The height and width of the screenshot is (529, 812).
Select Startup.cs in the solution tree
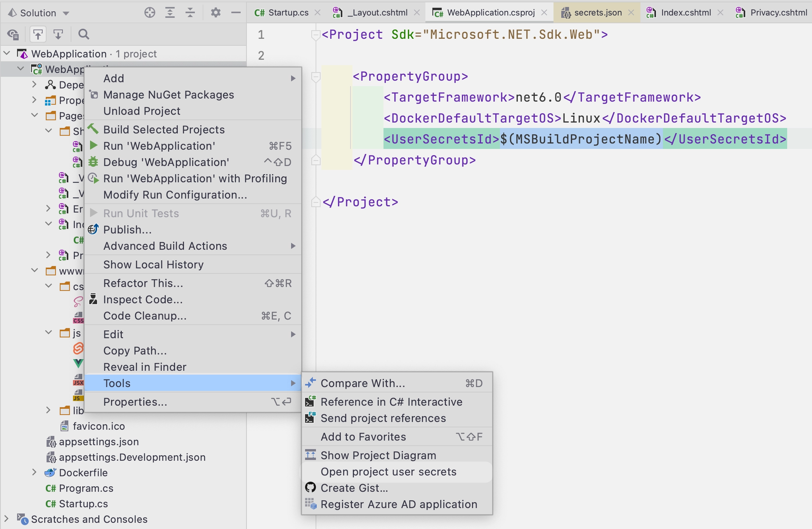pyautogui.click(x=83, y=503)
